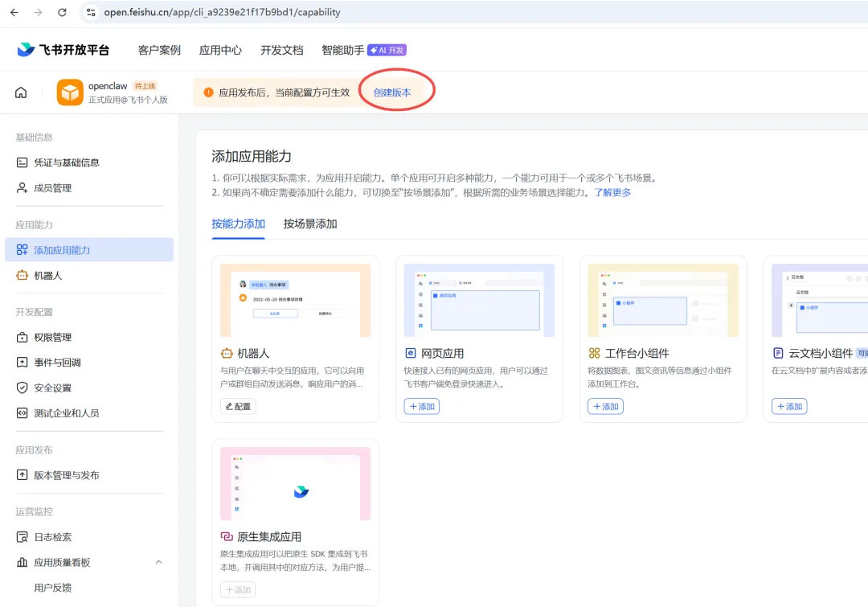Click the 网页应用 card title icon
The image size is (868, 607).
point(410,353)
